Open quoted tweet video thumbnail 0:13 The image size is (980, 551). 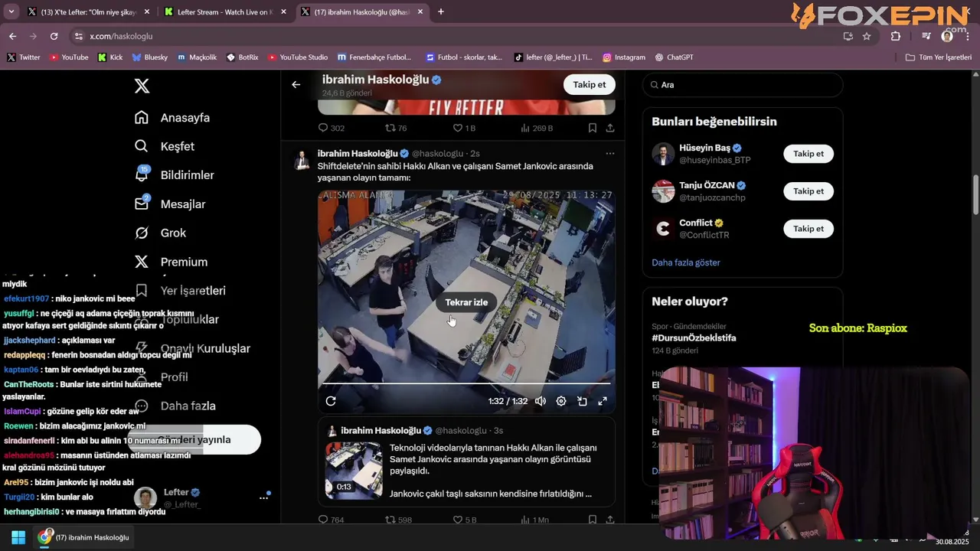pyautogui.click(x=354, y=471)
